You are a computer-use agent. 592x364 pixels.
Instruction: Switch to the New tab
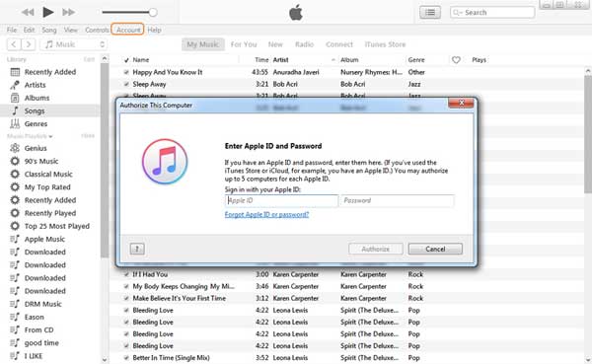(275, 44)
